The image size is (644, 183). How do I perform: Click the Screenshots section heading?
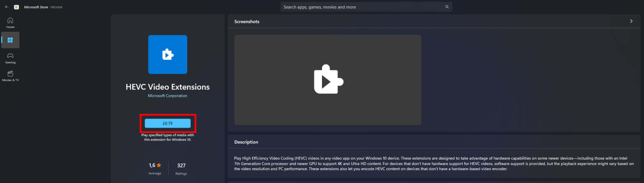point(247,22)
